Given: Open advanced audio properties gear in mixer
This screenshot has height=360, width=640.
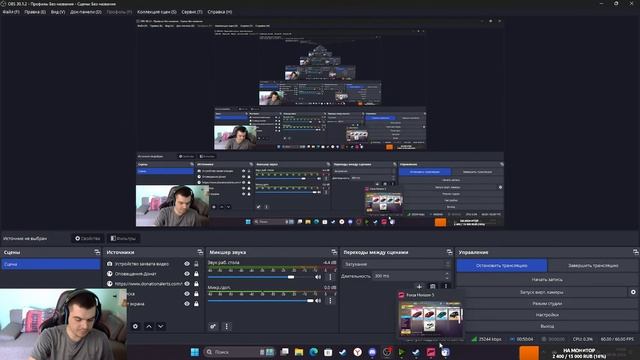Looking at the screenshot, I should click(x=213, y=326).
